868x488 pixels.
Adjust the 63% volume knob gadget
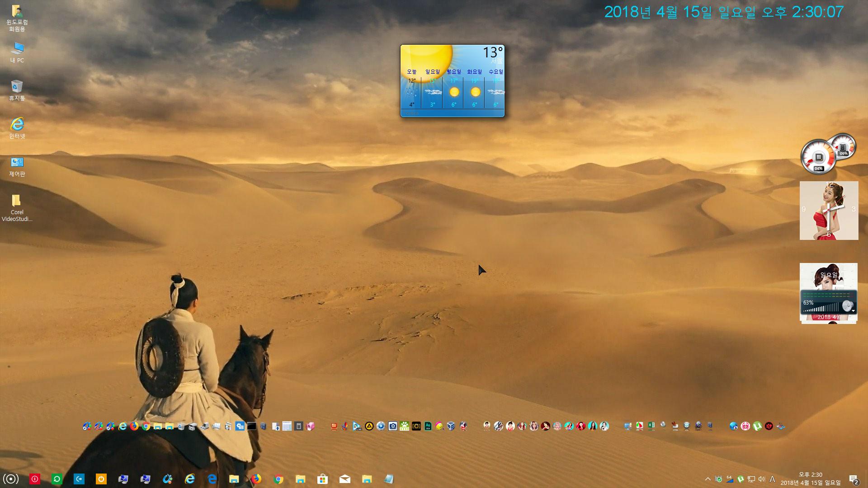click(848, 306)
